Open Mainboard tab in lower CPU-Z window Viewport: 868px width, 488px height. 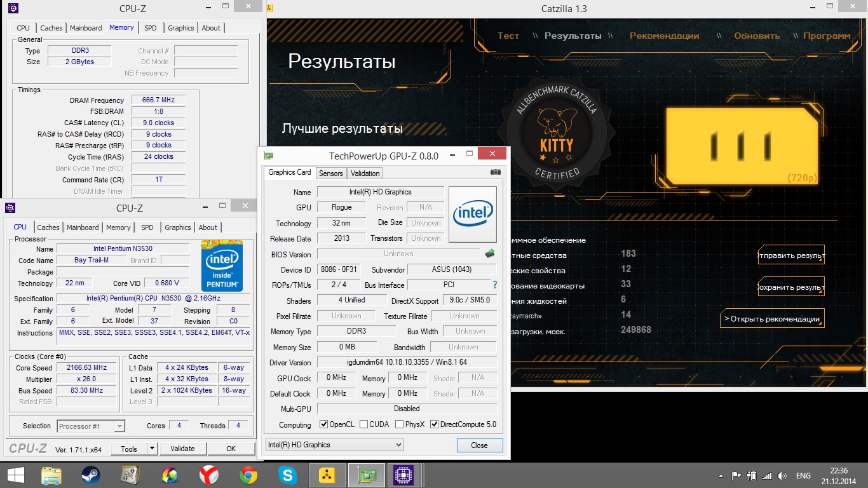[83, 227]
